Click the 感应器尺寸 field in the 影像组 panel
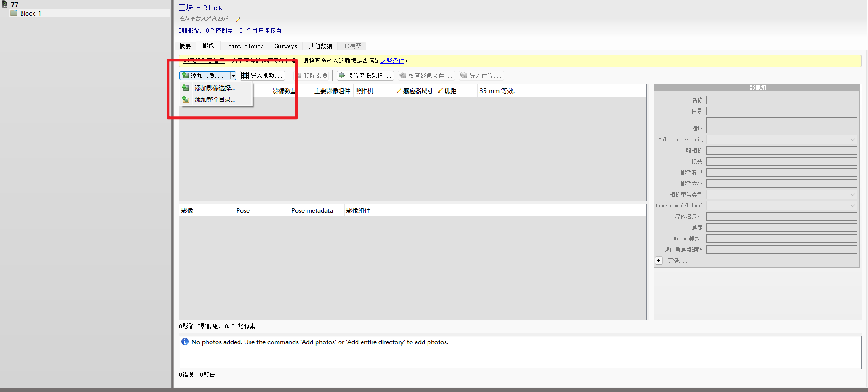The height and width of the screenshot is (392, 868). click(x=781, y=216)
